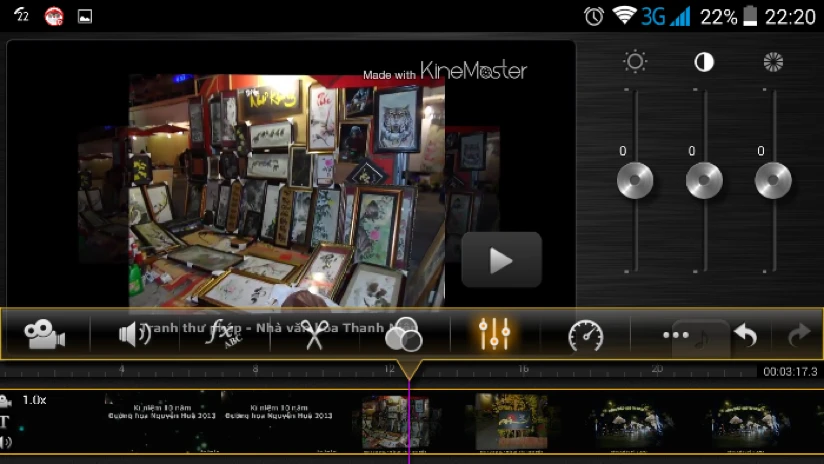Screen dimensions: 824x464
Task: Undo the last edit
Action: point(745,335)
